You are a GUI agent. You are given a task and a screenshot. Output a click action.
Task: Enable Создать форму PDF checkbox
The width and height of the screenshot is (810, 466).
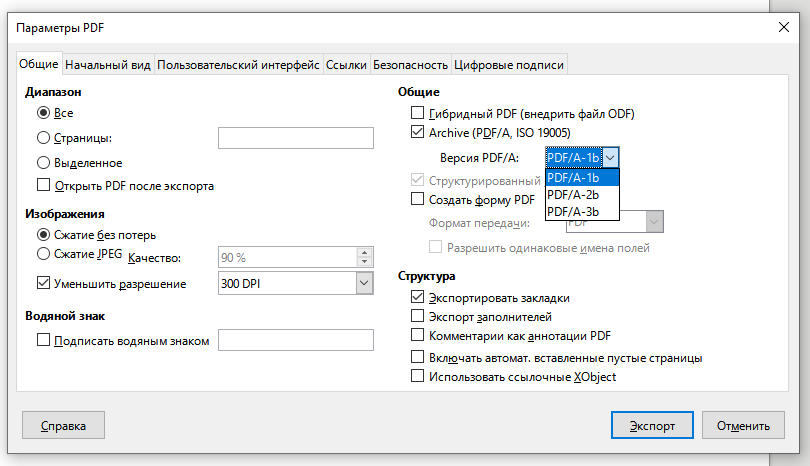tap(417, 199)
